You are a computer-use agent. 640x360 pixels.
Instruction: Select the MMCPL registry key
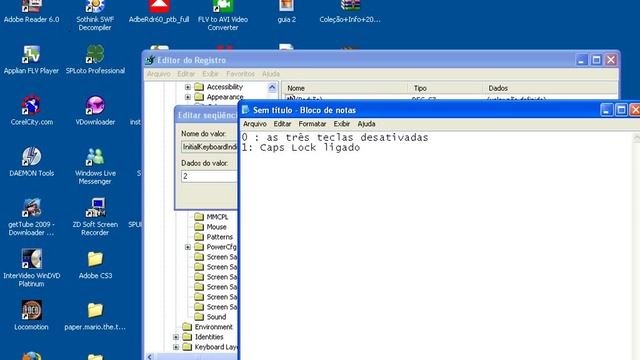coord(211,217)
